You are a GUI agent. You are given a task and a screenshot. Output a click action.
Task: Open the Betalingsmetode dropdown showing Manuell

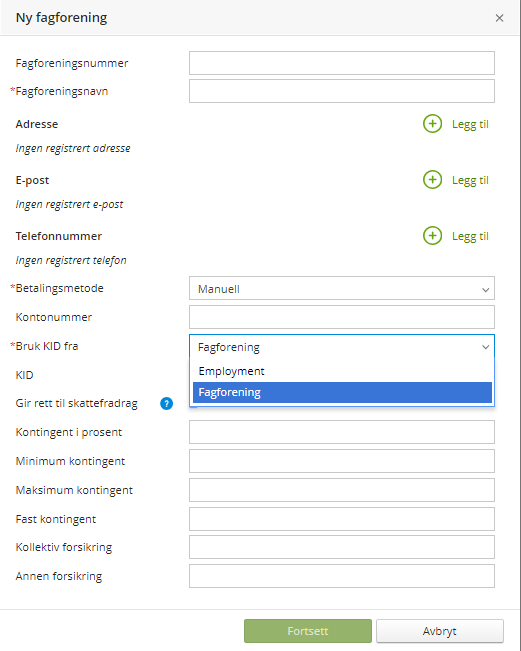click(342, 288)
